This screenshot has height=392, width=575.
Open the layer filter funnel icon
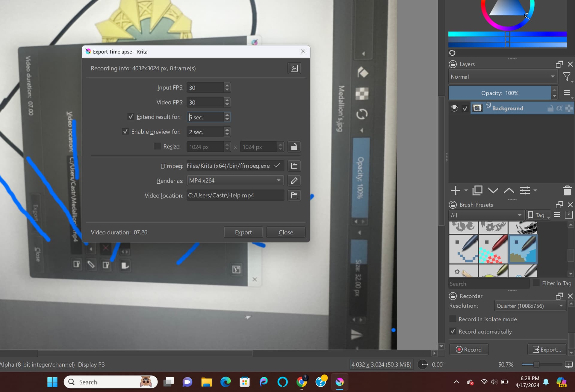pyautogui.click(x=566, y=77)
